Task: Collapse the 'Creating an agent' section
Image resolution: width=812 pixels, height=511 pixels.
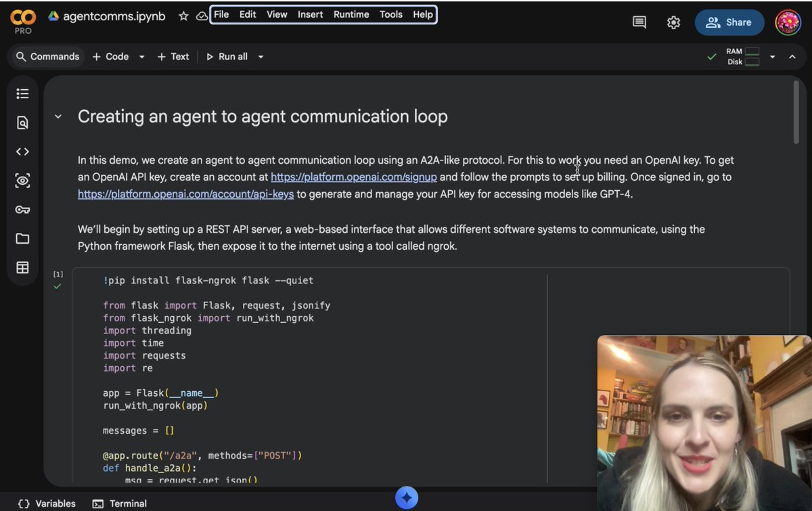Action: coord(58,116)
